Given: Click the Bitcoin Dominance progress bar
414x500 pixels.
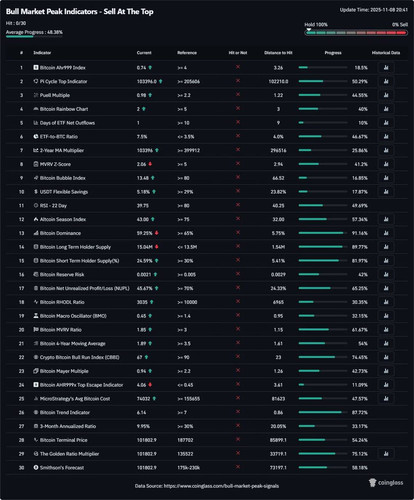Looking at the screenshot, I should point(323,233).
